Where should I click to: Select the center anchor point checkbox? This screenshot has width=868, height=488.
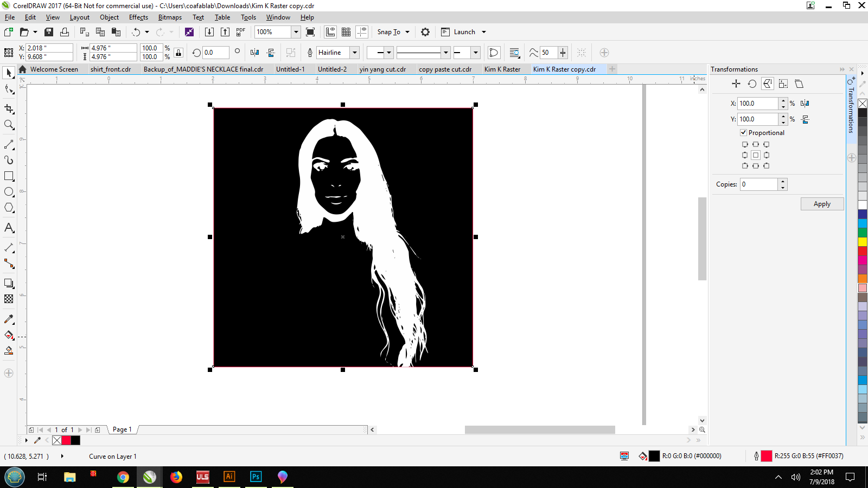coord(755,155)
